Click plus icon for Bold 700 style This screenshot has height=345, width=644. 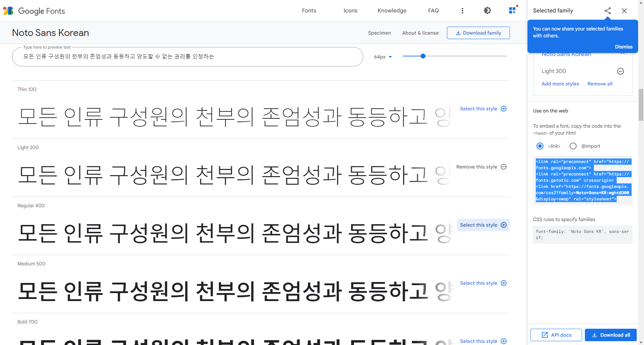point(504,341)
